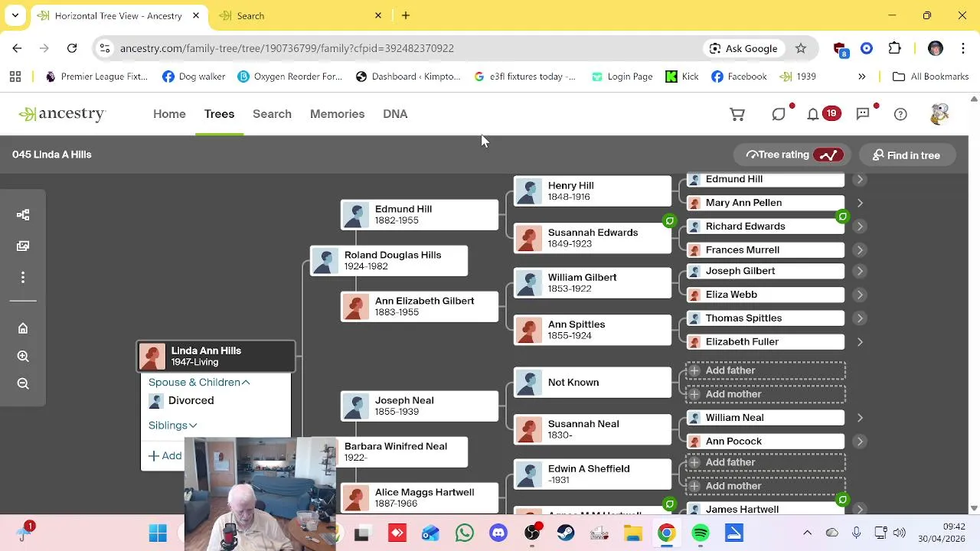
Task: Reload the page in the browser
Action: coord(72,48)
